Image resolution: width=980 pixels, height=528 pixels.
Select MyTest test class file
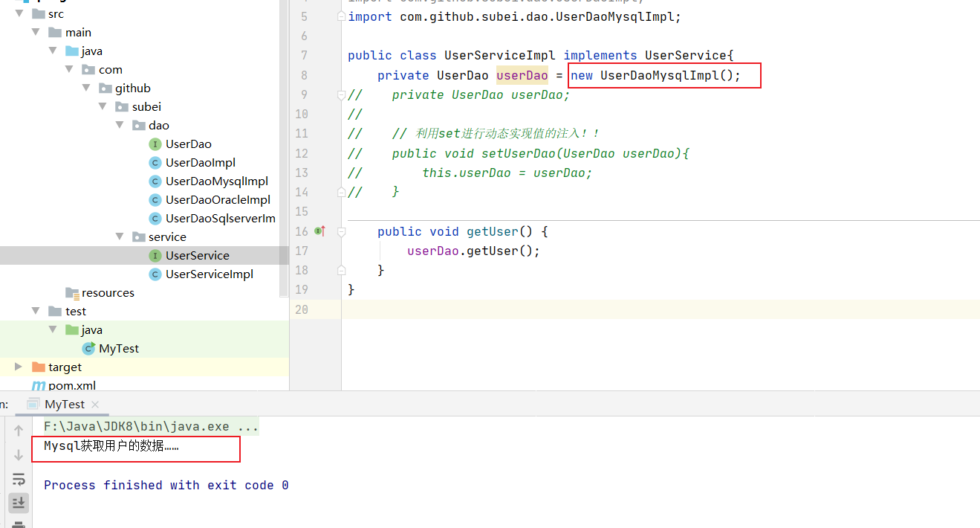click(119, 349)
